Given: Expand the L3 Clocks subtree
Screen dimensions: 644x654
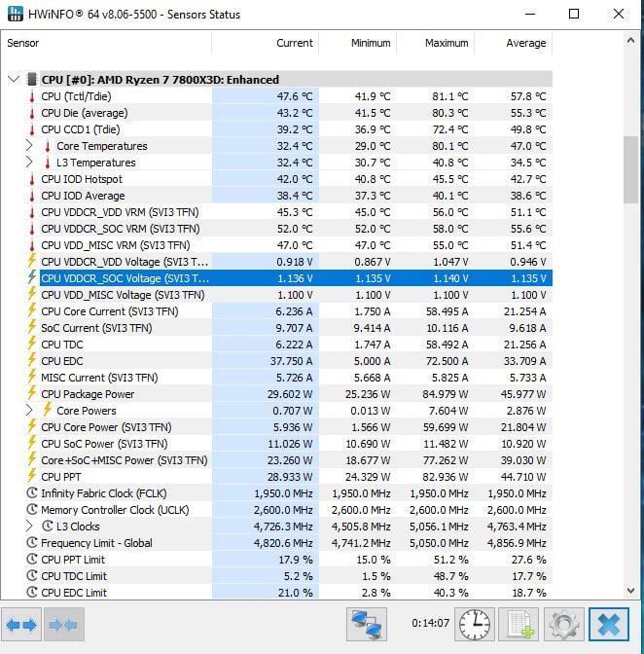Looking at the screenshot, I should [x=29, y=526].
